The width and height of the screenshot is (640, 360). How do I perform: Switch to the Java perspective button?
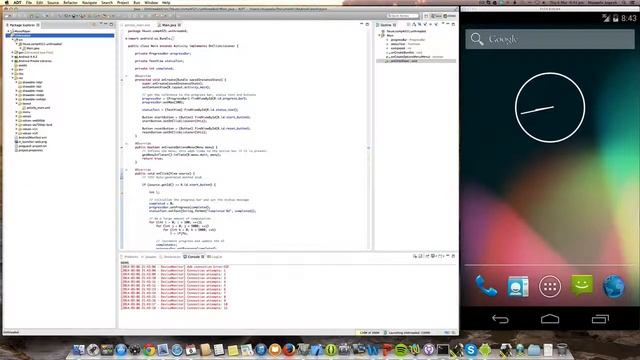[x=437, y=16]
